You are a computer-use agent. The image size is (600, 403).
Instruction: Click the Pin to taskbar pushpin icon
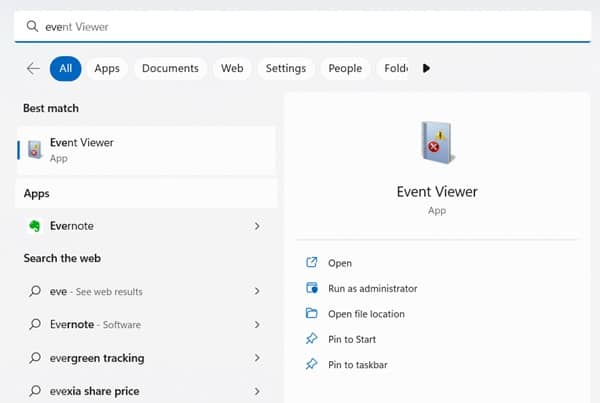click(x=311, y=364)
